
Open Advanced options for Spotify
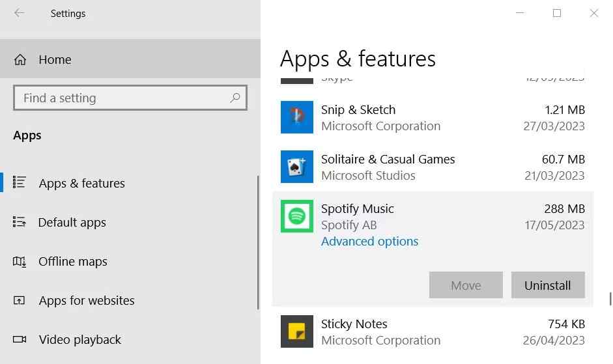click(369, 242)
